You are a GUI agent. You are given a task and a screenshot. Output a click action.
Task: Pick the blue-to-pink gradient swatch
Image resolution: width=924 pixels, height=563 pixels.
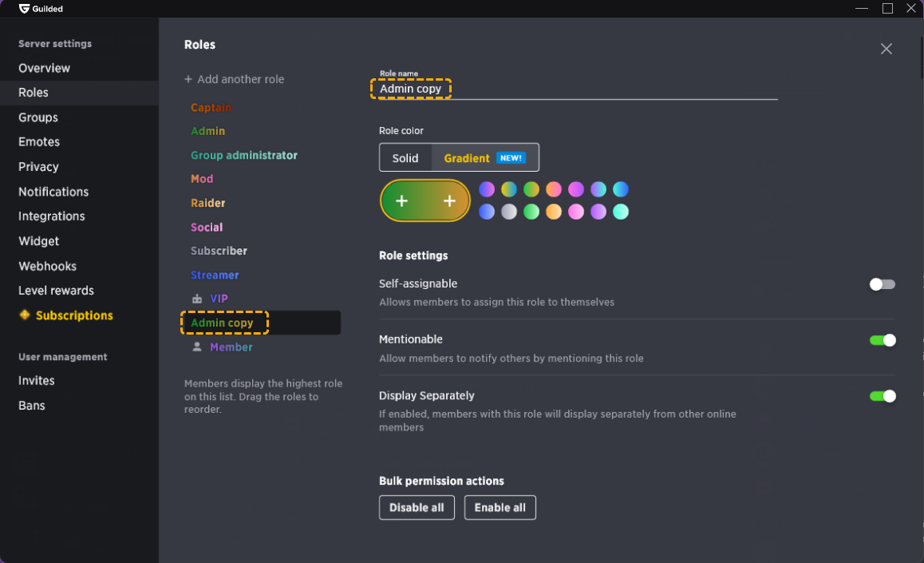coord(487,189)
